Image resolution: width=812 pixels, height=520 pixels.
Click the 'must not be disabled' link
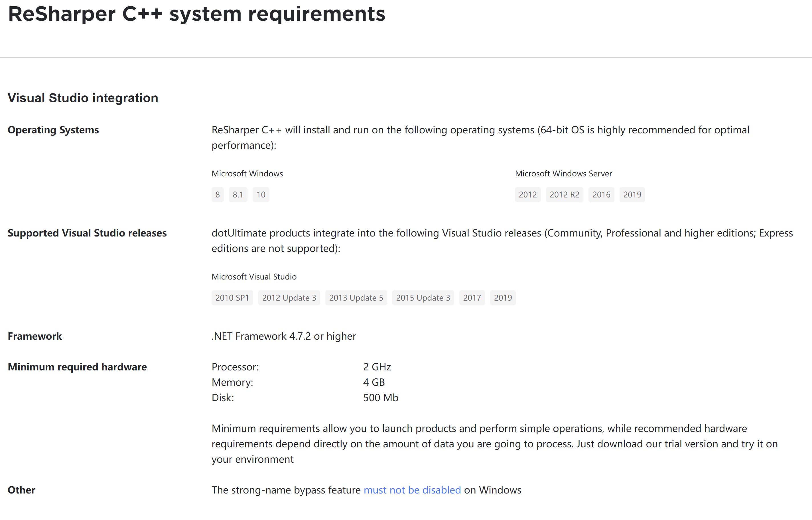(412, 490)
